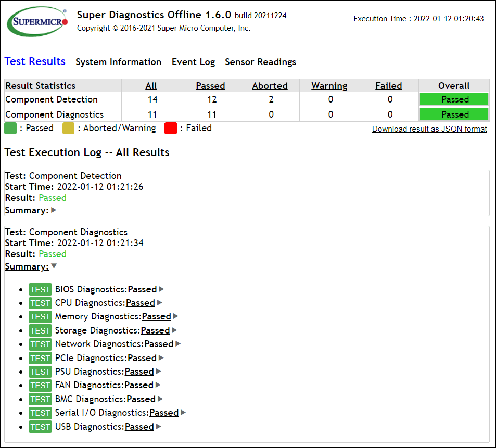The image size is (496, 448).
Task: Expand the FAN Diagnostics details arrow
Action: (158, 386)
